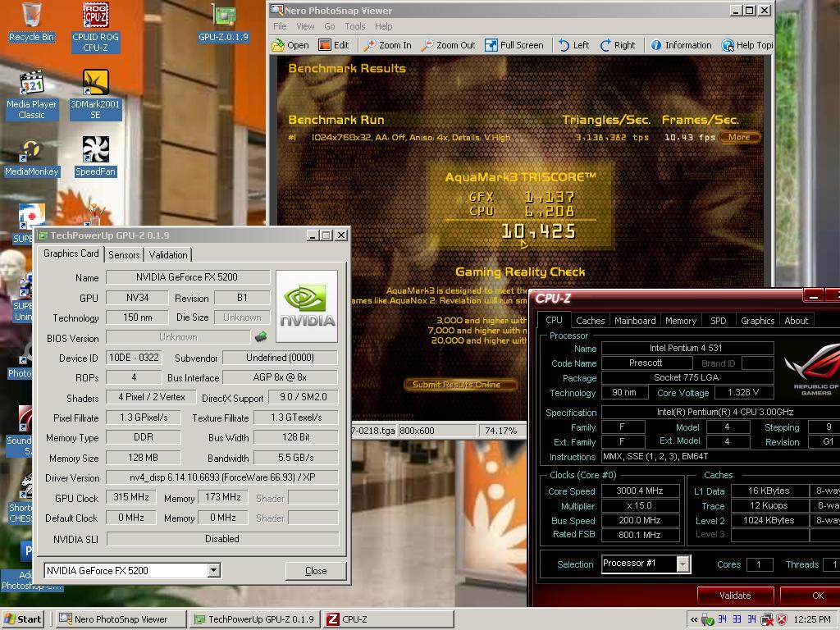
Task: Click the OK button in CPU-Z
Action: pyautogui.click(x=810, y=596)
